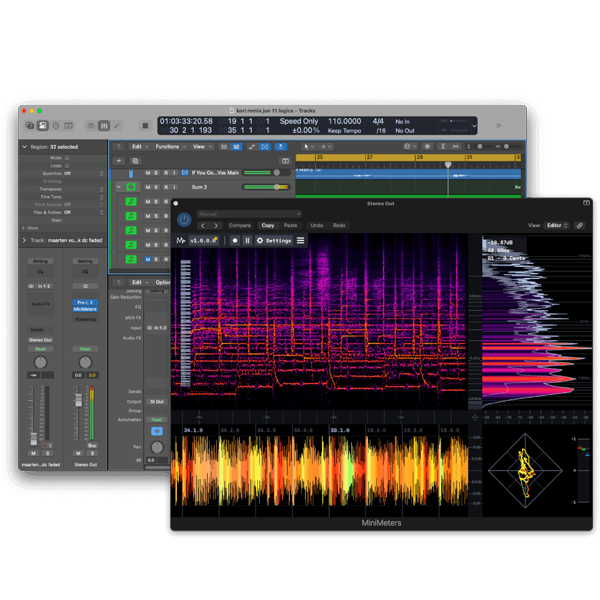600x600 pixels.
Task: Mute the If You Go...Vox Main track
Action: [x=148, y=173]
